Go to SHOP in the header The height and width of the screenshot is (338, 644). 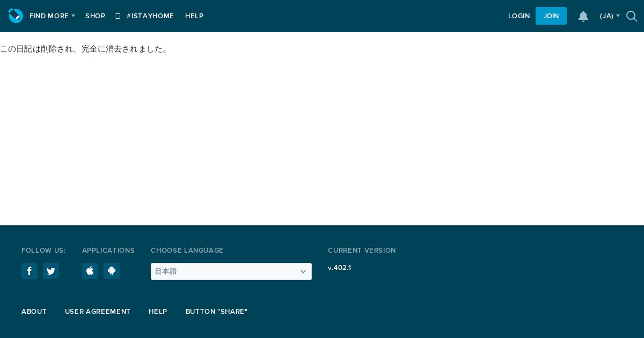95,16
